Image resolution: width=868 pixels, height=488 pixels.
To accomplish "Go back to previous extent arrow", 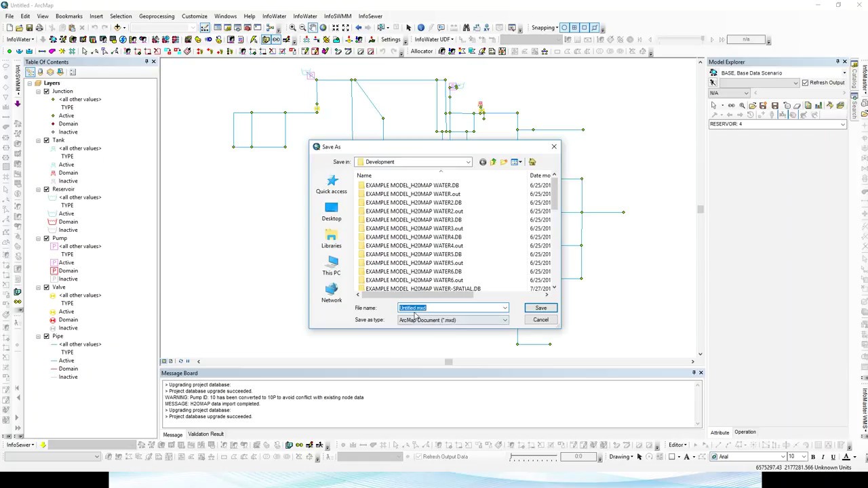I will coord(358,28).
